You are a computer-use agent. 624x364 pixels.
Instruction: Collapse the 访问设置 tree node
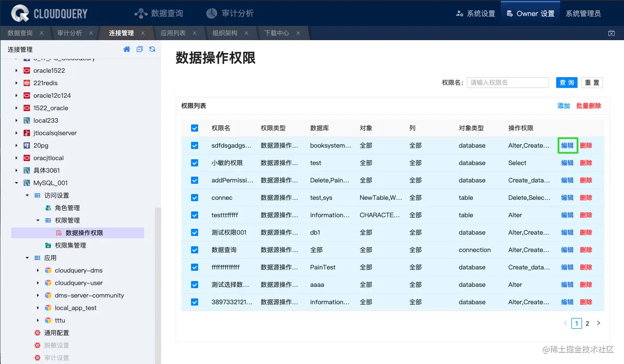pyautogui.click(x=27, y=195)
